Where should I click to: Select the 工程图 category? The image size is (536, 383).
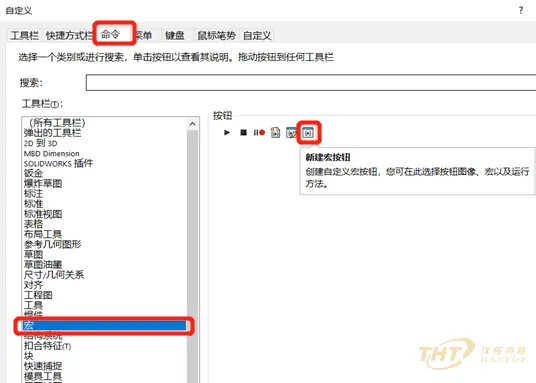(x=38, y=295)
